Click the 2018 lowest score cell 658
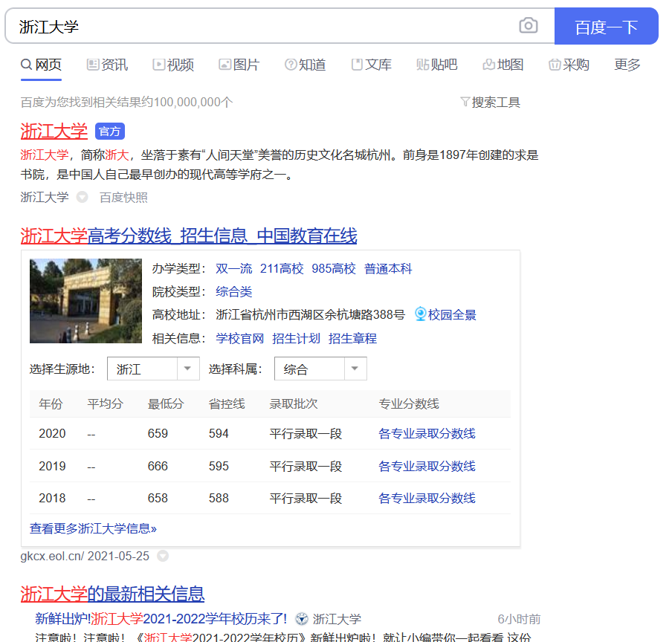 point(158,498)
